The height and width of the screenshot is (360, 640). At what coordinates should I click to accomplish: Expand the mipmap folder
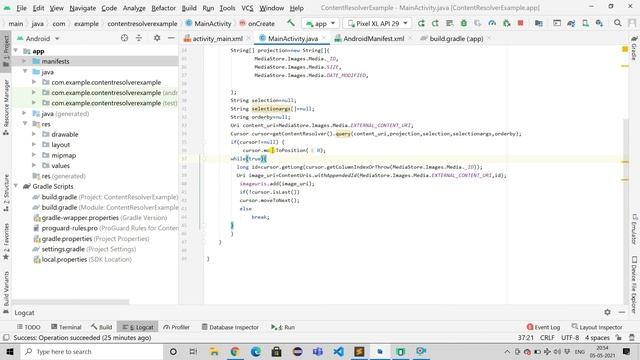(x=34, y=155)
